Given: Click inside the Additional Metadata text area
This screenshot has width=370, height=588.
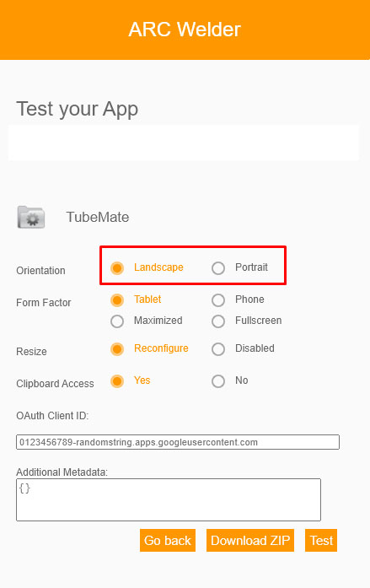Looking at the screenshot, I should pyautogui.click(x=169, y=500).
